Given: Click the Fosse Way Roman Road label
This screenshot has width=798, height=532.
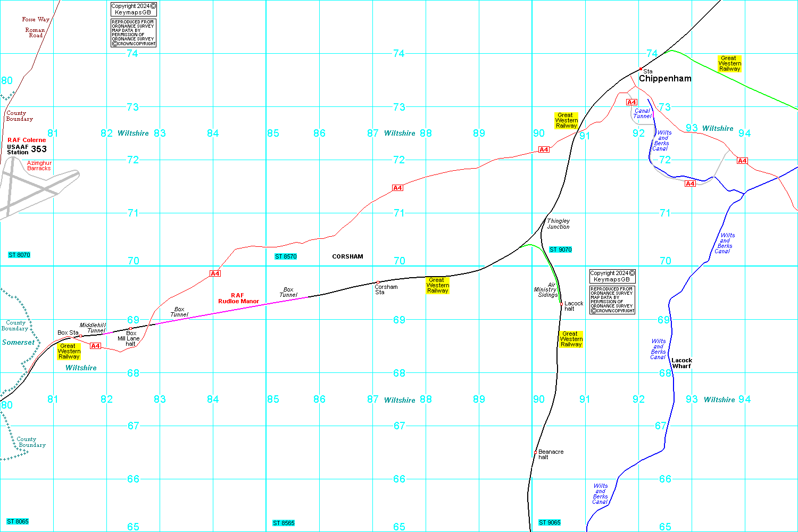Looking at the screenshot, I should tap(36, 27).
